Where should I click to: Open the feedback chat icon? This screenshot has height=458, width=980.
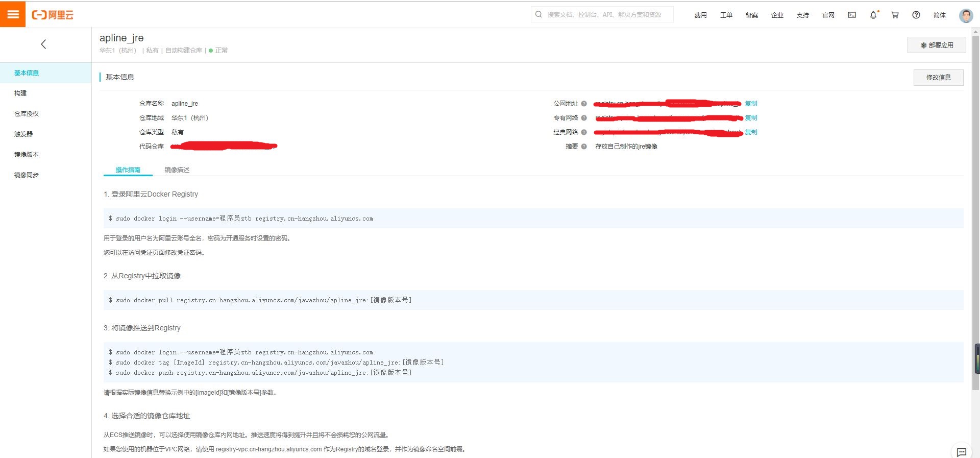962,451
